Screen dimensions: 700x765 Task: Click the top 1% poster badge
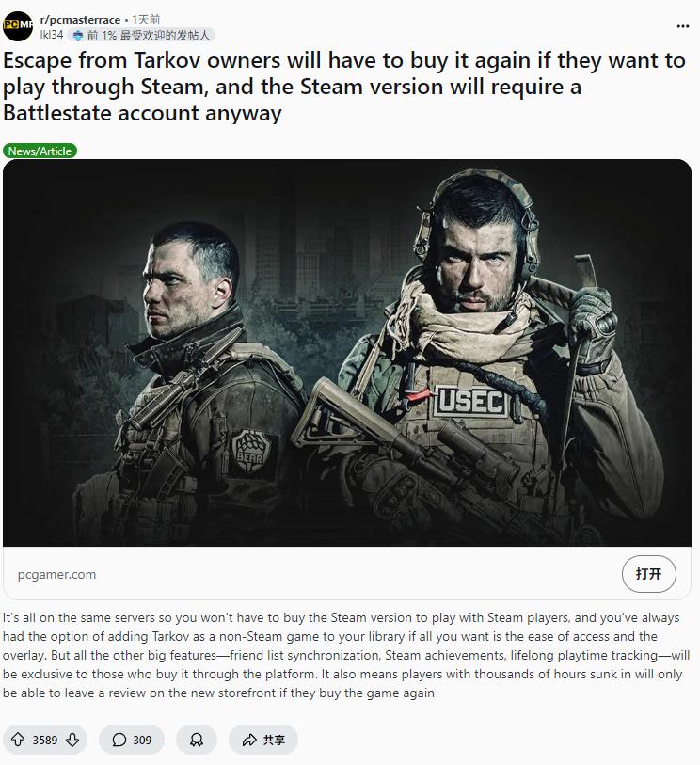[x=141, y=35]
